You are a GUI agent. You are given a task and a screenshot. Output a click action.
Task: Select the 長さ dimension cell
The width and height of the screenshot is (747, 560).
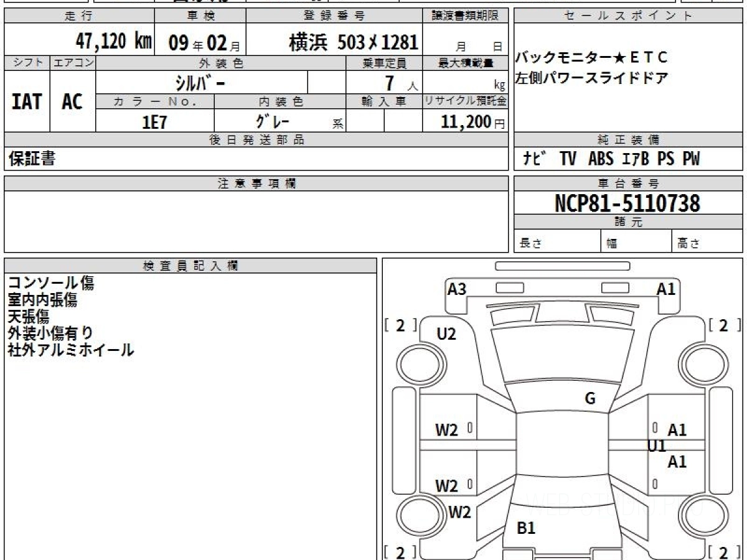click(557, 242)
